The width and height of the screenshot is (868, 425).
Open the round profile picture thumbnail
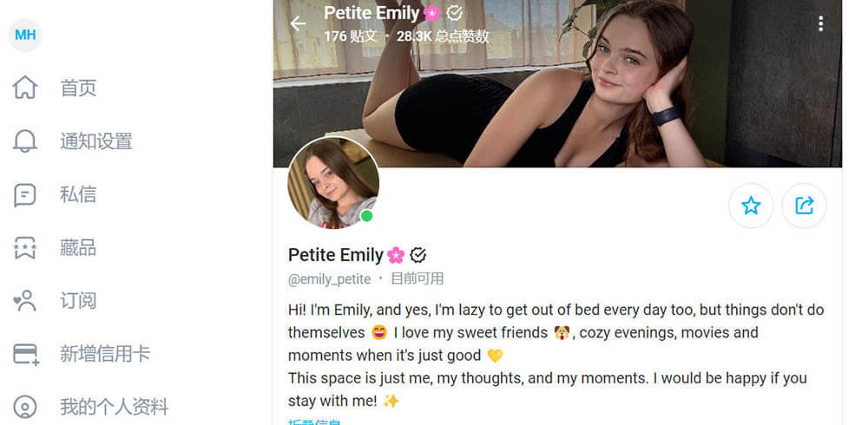tap(333, 183)
